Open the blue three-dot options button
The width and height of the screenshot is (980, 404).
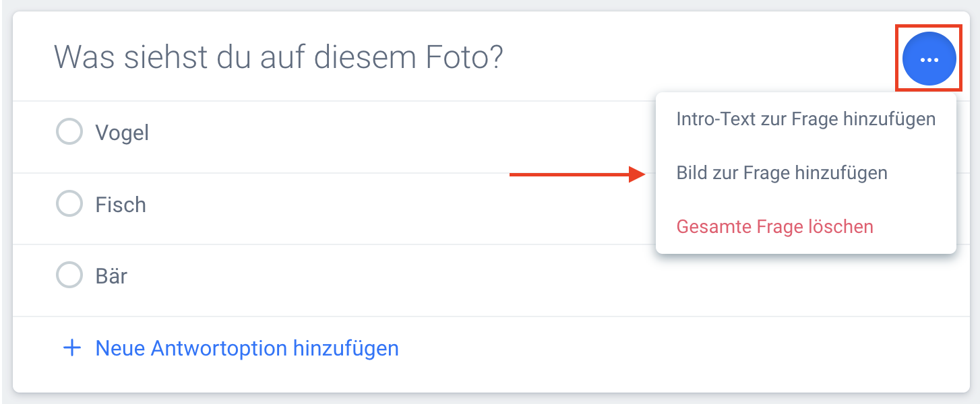click(x=929, y=59)
